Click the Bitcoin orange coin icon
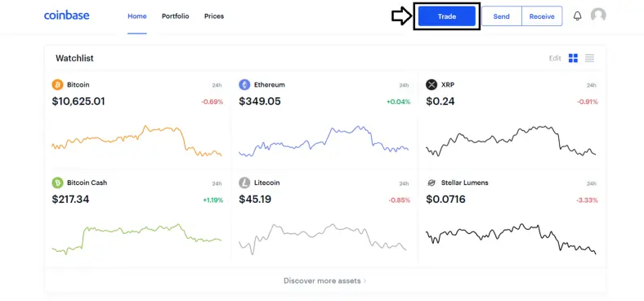Screen dimensions: 644x301 [57, 85]
